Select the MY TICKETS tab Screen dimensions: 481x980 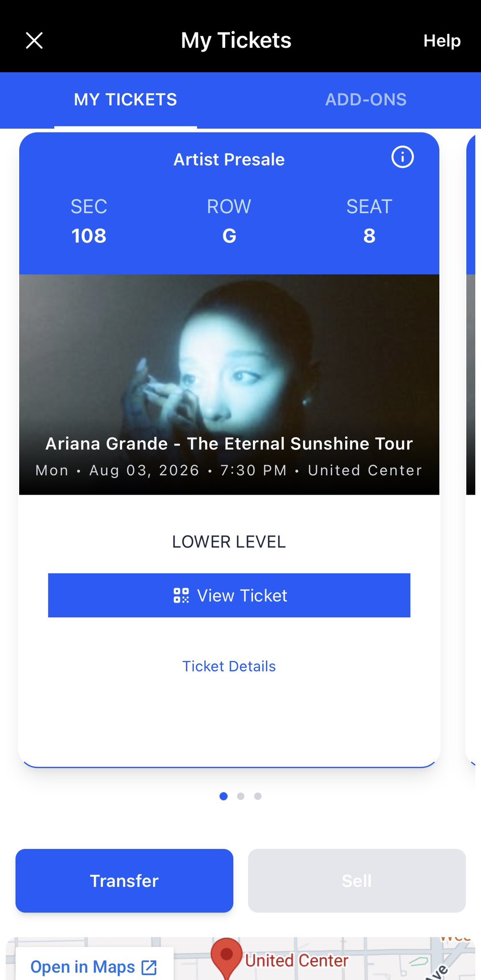(125, 100)
